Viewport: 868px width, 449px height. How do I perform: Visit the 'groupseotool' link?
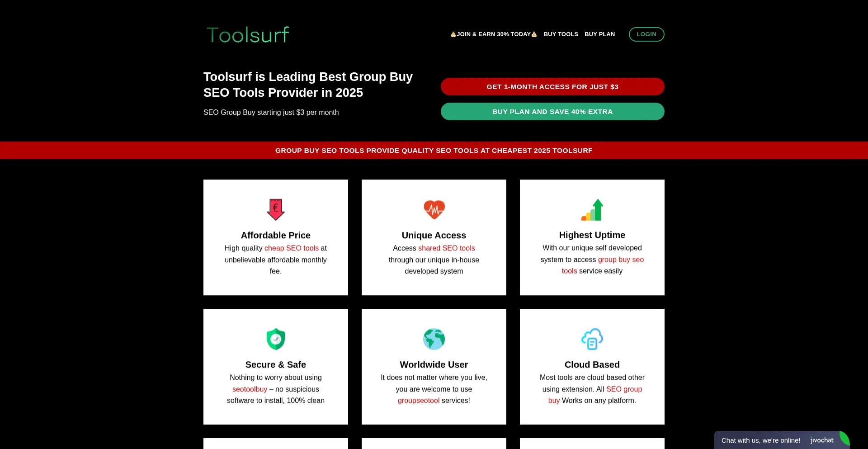419,401
